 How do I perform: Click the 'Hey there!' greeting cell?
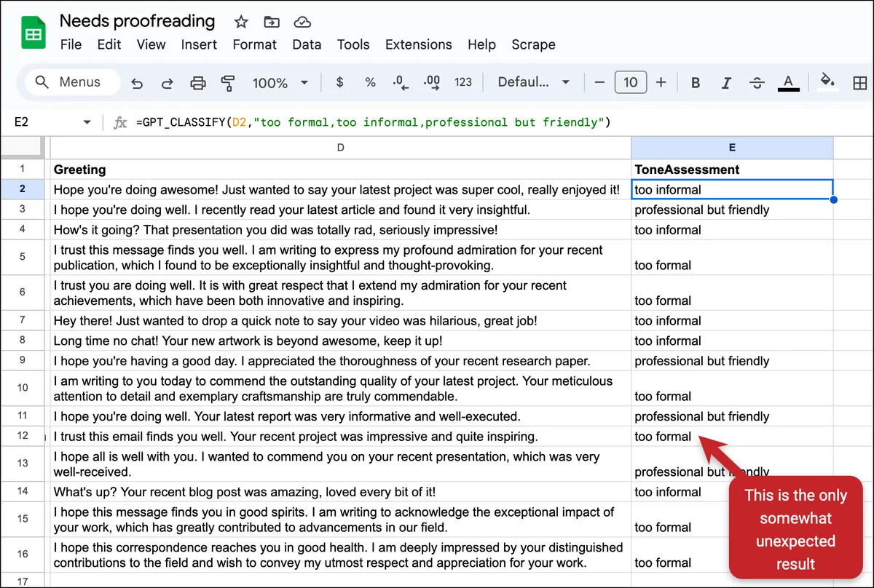tap(340, 321)
